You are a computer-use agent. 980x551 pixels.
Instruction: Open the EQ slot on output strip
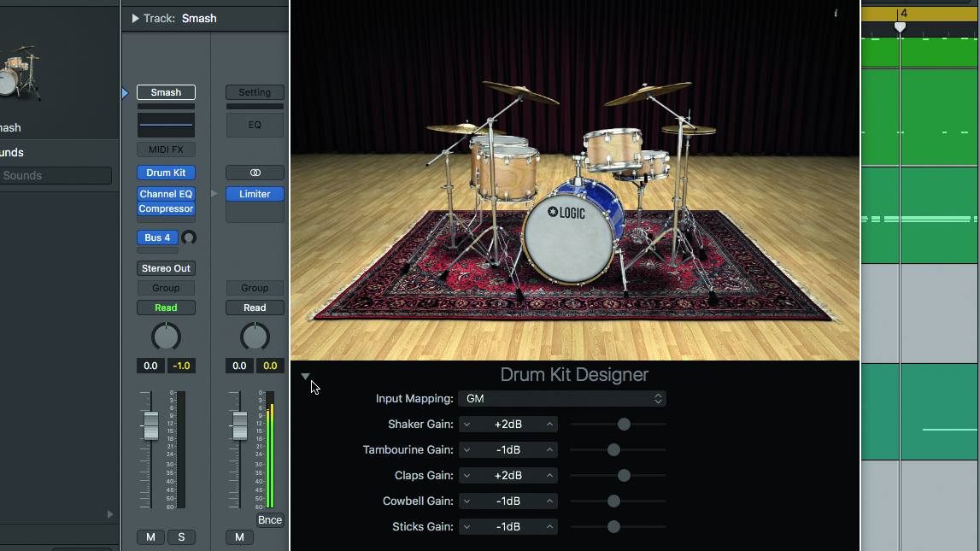[x=255, y=125]
